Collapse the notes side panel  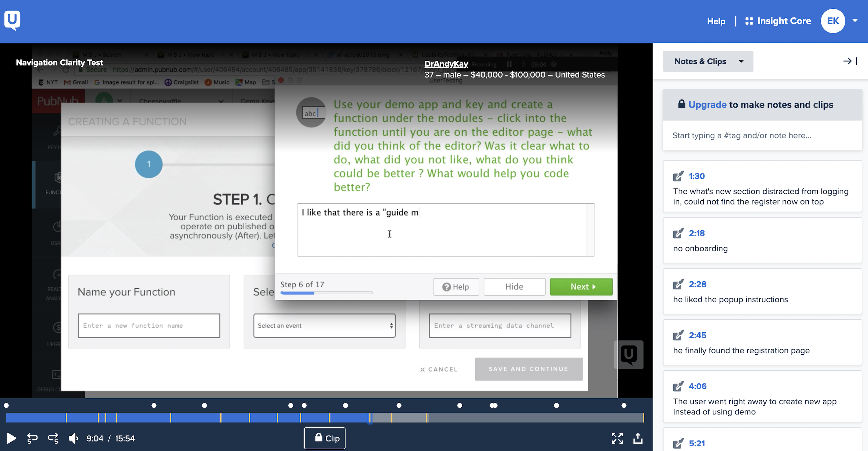[850, 61]
